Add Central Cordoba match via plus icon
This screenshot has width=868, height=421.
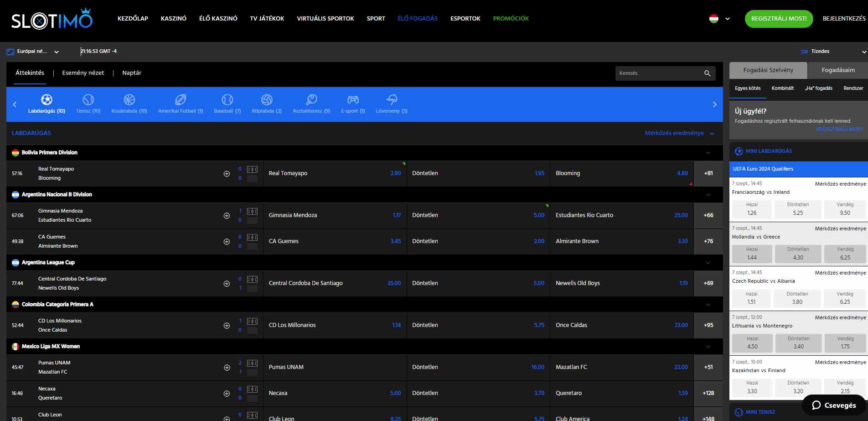[x=227, y=284]
